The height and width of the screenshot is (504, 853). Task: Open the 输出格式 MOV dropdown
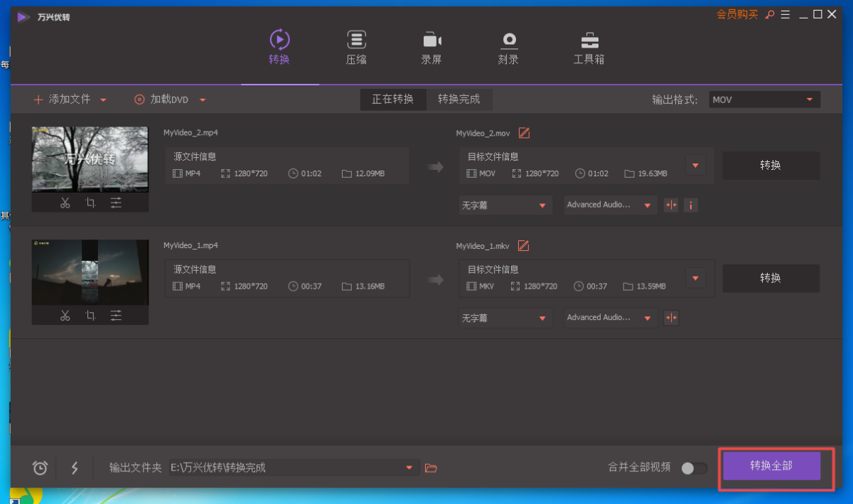click(x=764, y=100)
